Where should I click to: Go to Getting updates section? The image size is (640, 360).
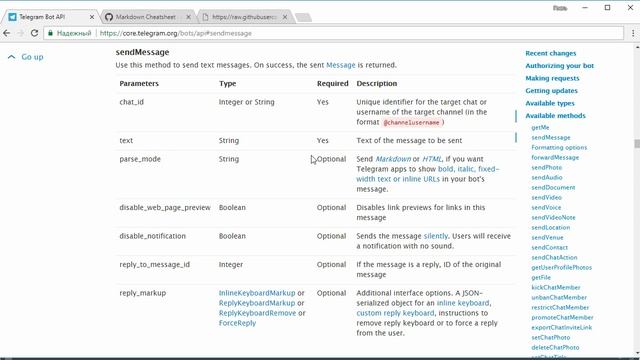click(x=551, y=91)
